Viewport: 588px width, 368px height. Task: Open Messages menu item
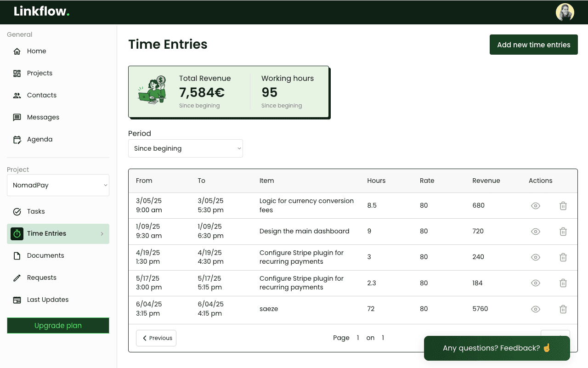[x=58, y=117]
